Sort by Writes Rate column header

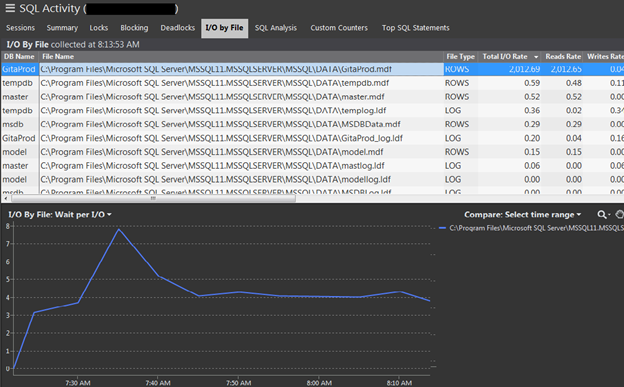pos(605,57)
